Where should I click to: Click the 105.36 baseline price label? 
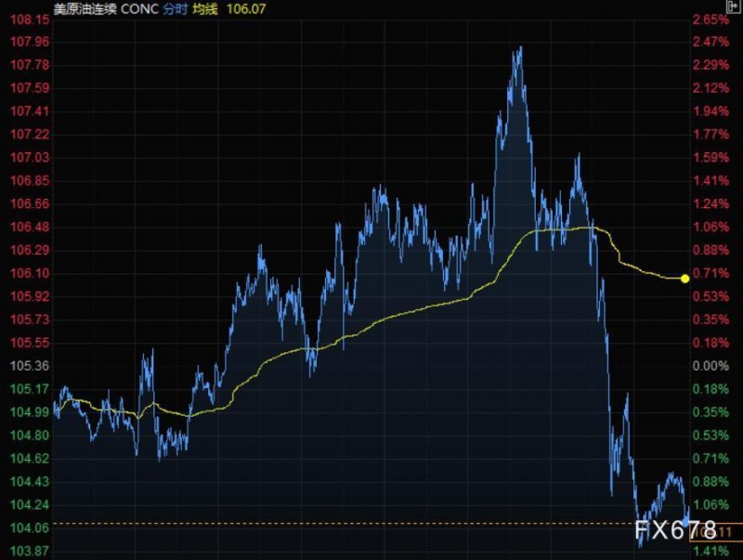[x=30, y=366]
